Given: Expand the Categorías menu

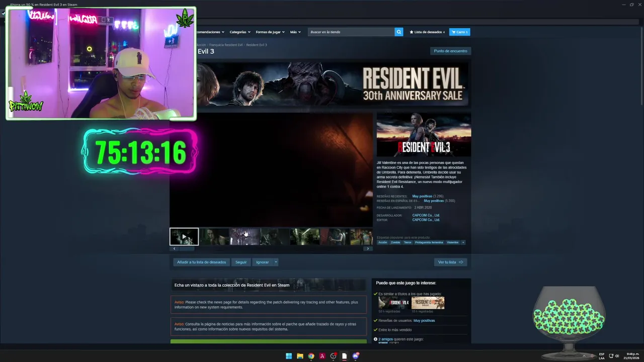Looking at the screenshot, I should (240, 32).
